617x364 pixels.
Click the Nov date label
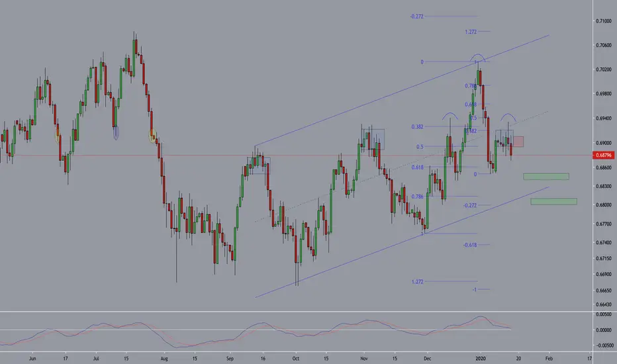(x=364, y=359)
